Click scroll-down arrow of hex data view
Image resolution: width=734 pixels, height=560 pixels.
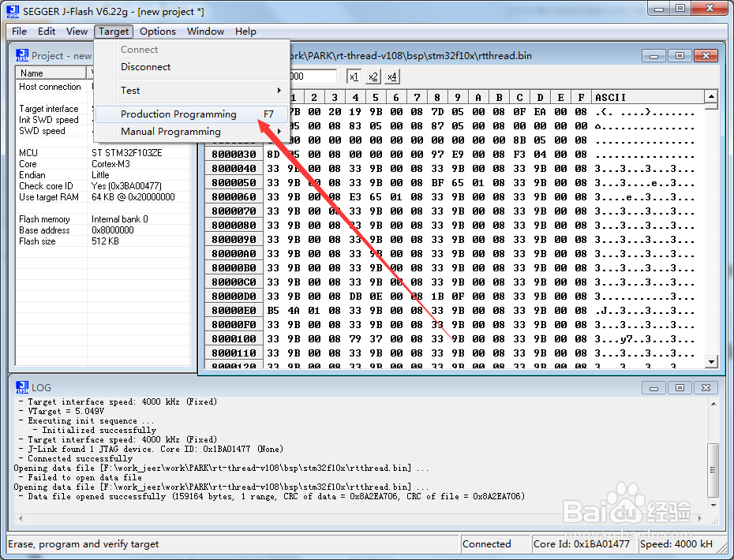[711, 361]
